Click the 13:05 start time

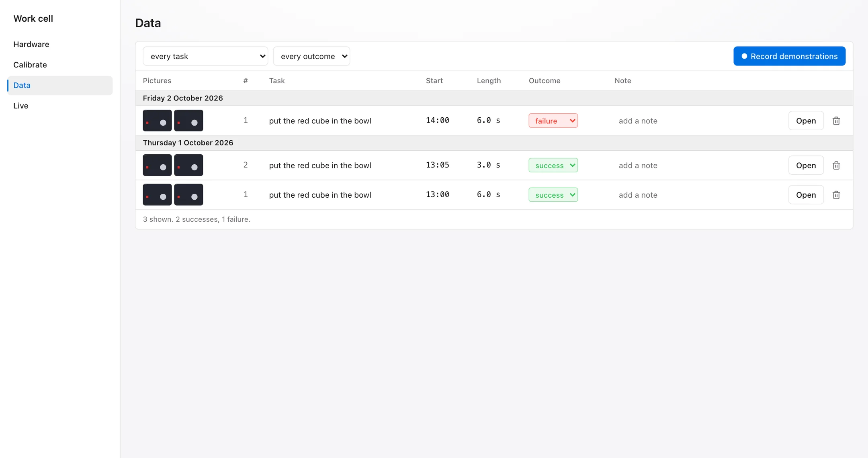click(x=438, y=165)
